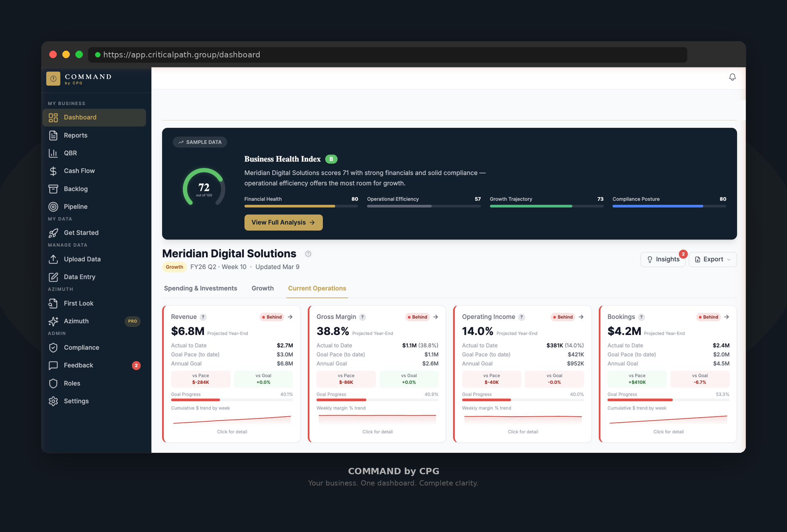
Task: Open Operating Income details via arrow icon
Action: (581, 317)
